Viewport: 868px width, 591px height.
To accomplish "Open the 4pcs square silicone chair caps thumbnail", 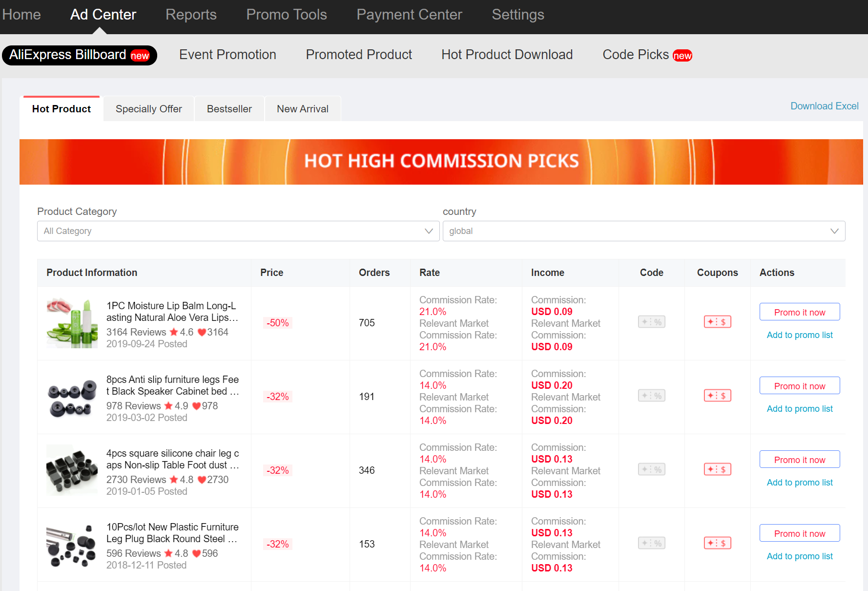I will (x=72, y=470).
